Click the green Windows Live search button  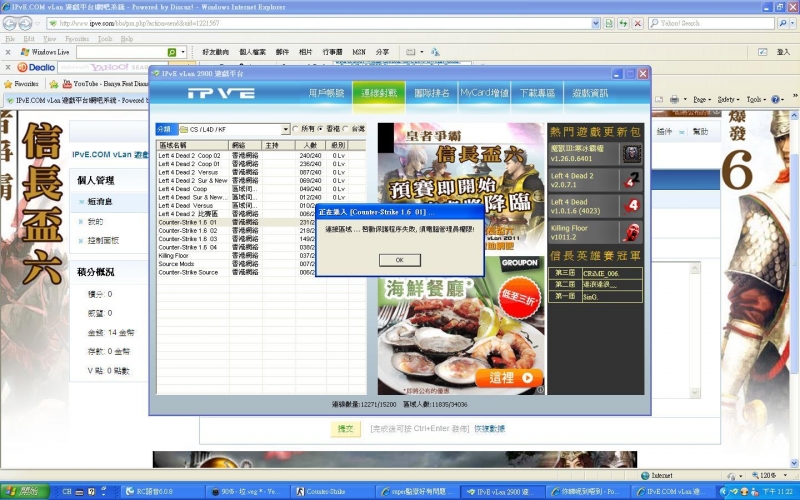[x=172, y=52]
